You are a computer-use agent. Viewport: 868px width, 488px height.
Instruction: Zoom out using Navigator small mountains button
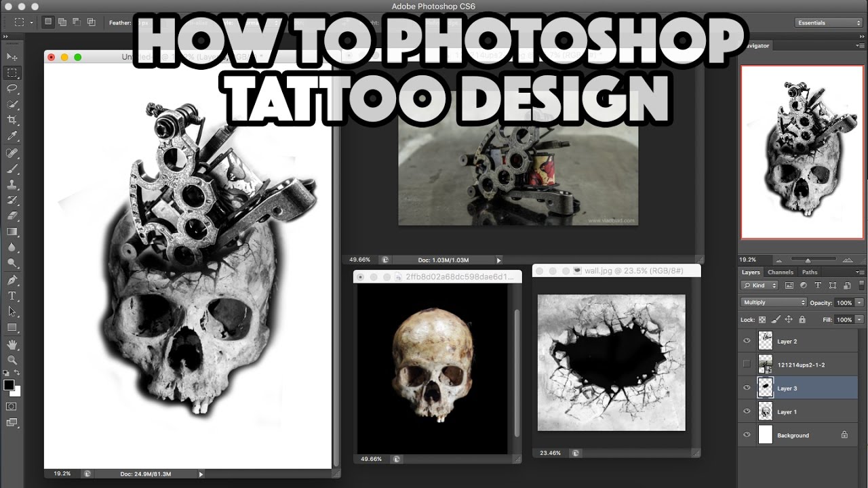tap(779, 260)
